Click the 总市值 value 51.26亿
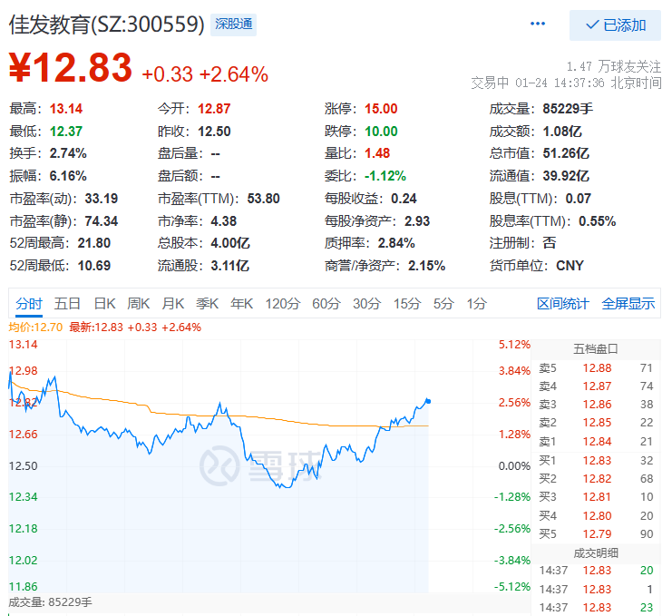672x616 pixels. point(566,153)
